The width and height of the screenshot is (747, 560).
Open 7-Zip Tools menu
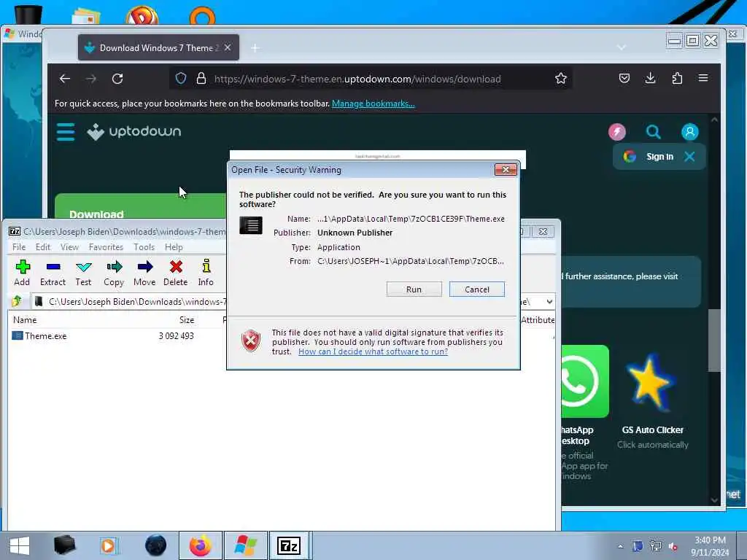click(144, 246)
